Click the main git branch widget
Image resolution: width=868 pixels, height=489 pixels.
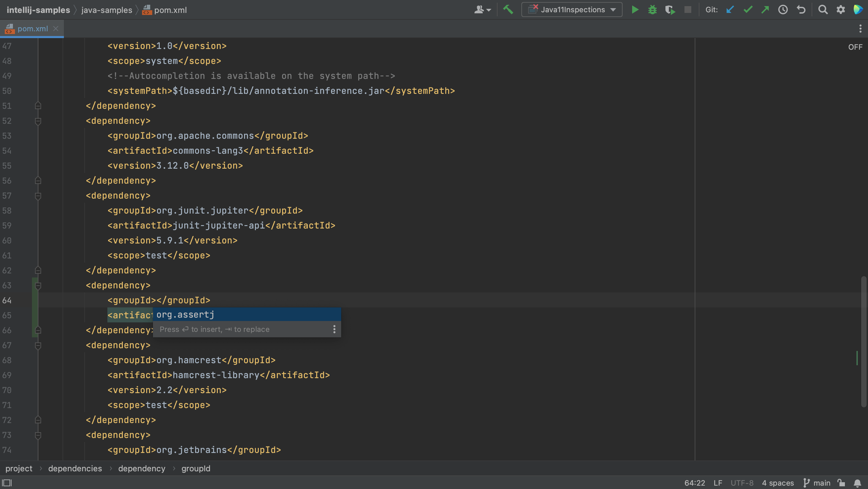pos(817,483)
